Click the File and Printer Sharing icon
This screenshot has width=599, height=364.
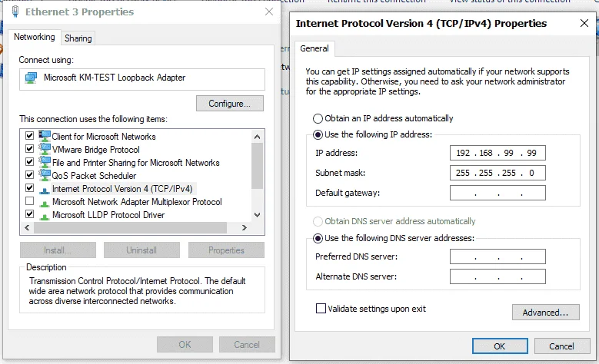tap(45, 162)
